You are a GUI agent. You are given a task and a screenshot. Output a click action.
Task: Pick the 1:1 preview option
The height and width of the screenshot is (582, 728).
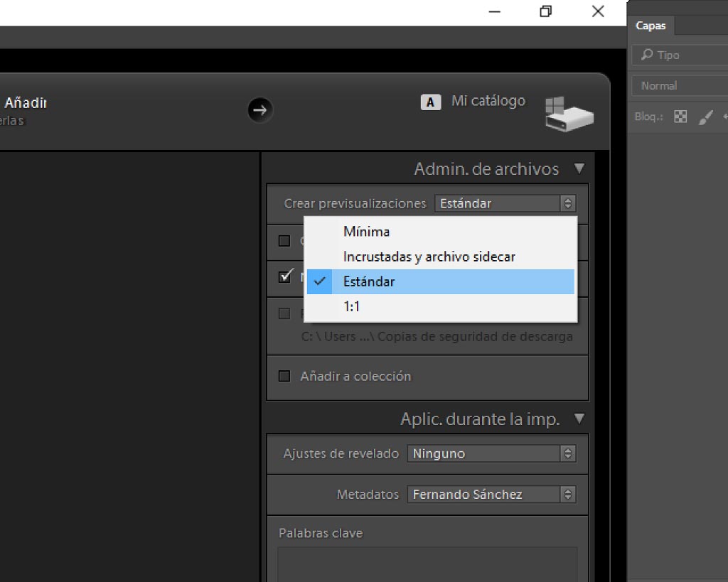(x=440, y=307)
